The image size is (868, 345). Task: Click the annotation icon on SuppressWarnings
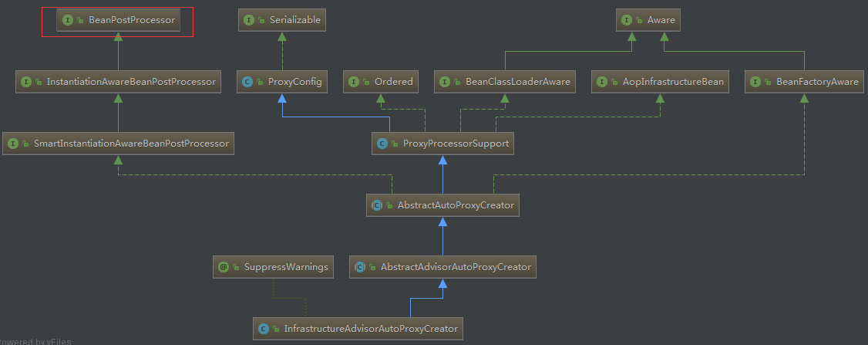pos(224,267)
